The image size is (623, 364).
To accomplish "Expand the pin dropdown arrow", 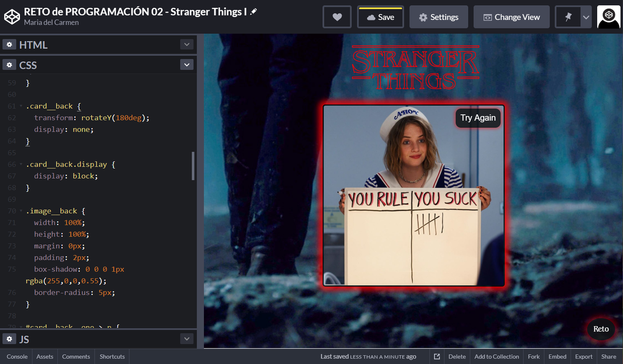I will tap(586, 17).
